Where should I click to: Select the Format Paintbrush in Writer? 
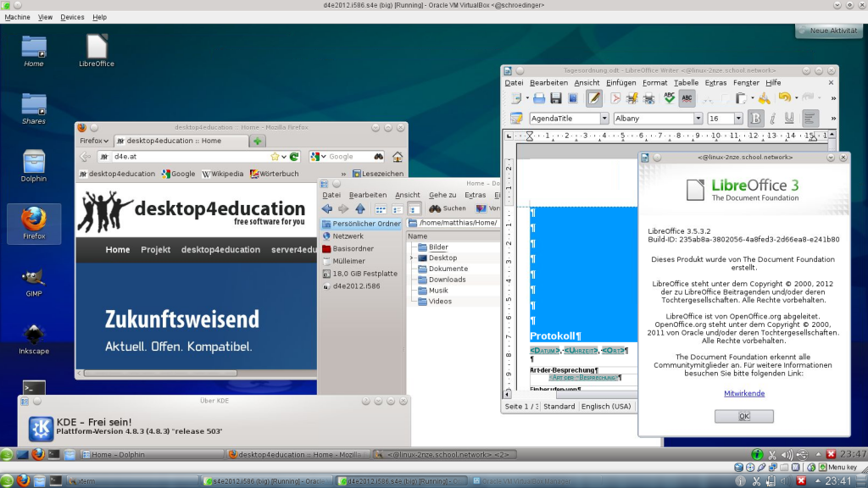(x=765, y=98)
